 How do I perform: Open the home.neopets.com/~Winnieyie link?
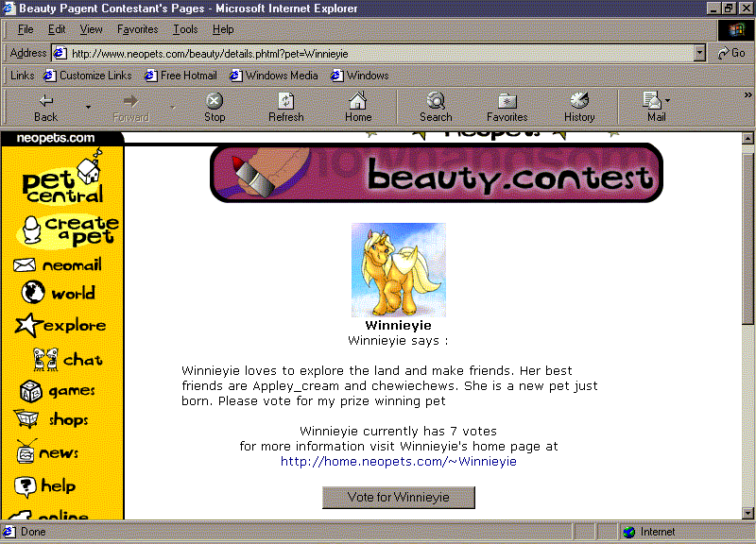click(x=398, y=461)
